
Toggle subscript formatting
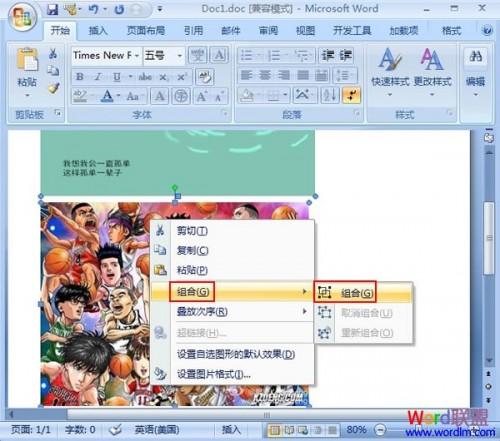click(164, 77)
